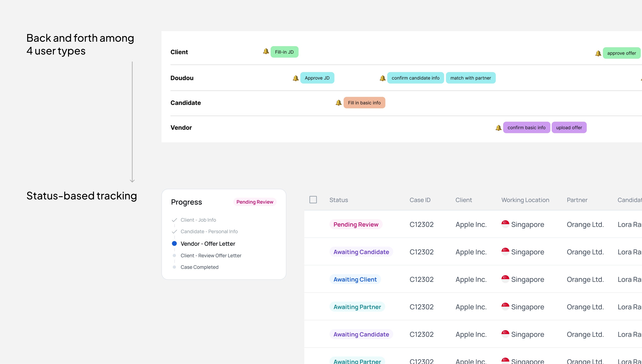This screenshot has height=364, width=642.
Task: Click the Client column header
Action: point(464,200)
